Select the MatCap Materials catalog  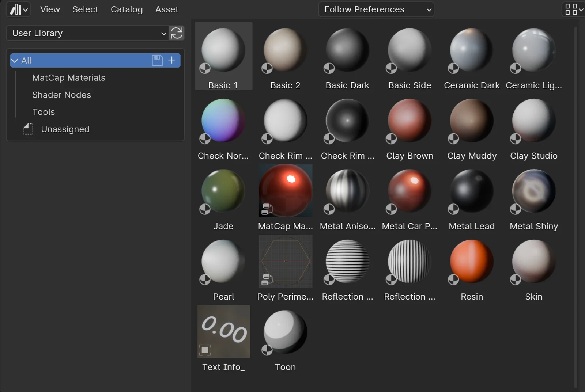(69, 78)
